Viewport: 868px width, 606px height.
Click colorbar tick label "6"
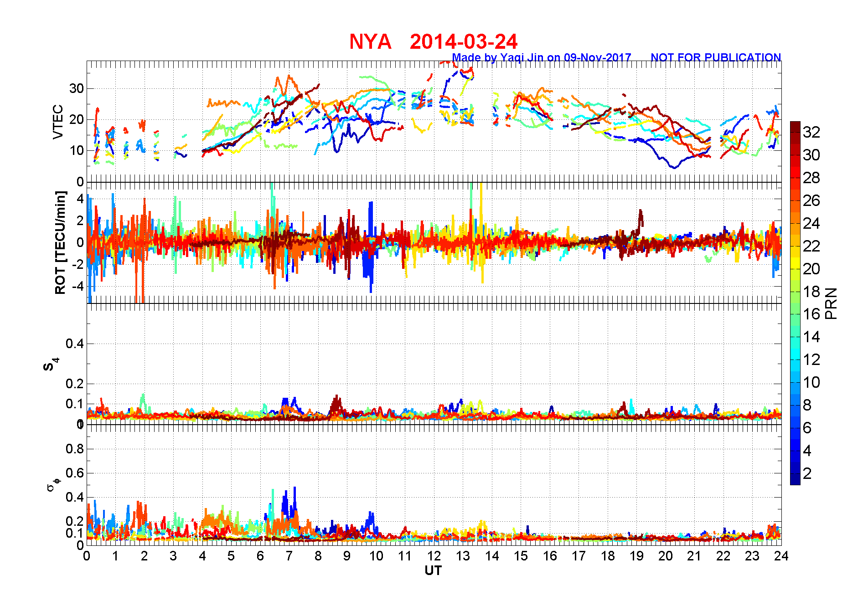pyautogui.click(x=807, y=428)
